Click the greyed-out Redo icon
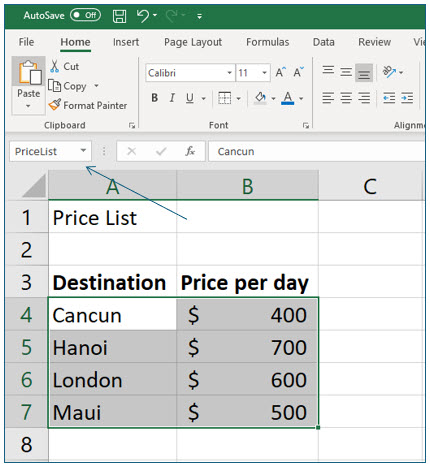The image size is (430, 466). [171, 16]
